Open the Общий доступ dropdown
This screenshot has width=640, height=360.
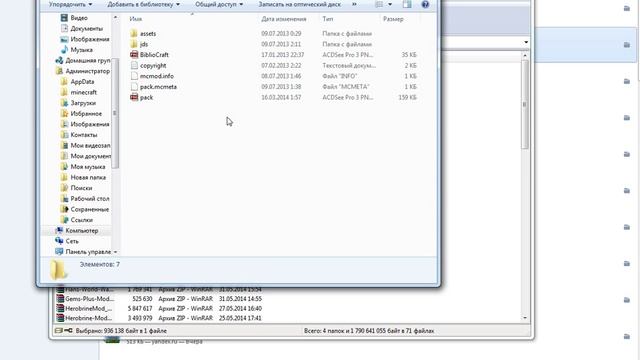click(219, 4)
